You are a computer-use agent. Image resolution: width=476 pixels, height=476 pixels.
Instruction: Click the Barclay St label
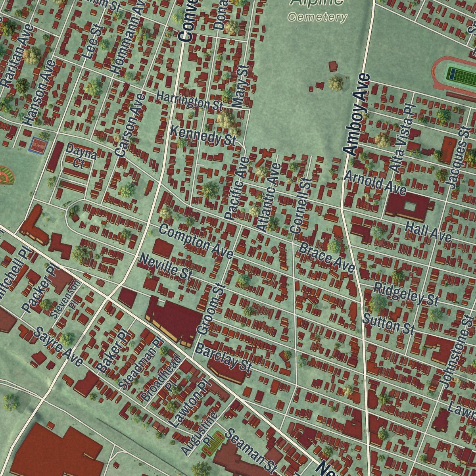(x=224, y=357)
